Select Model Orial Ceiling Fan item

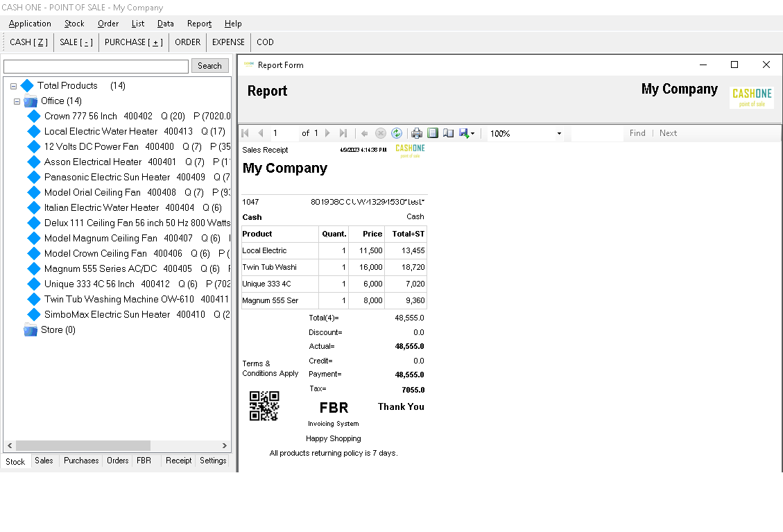coord(137,192)
